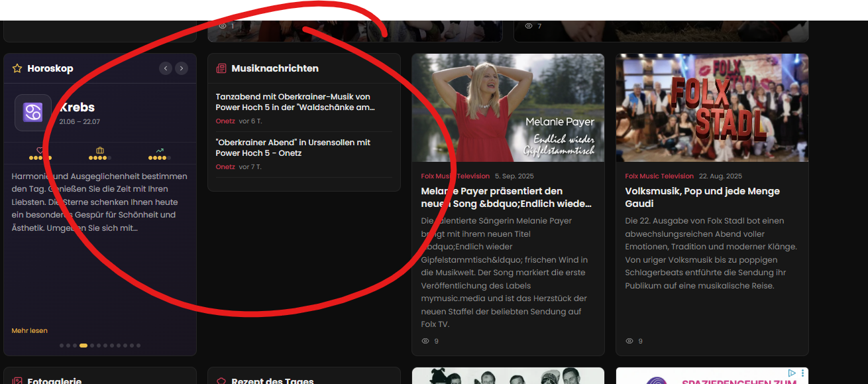This screenshot has width=868, height=384.
Task: Click the chef hat icon beside Rezept des Tages
Action: [221, 381]
